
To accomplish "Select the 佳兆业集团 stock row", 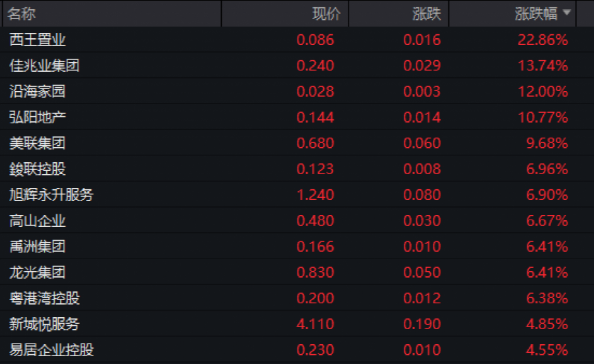I will [297, 65].
